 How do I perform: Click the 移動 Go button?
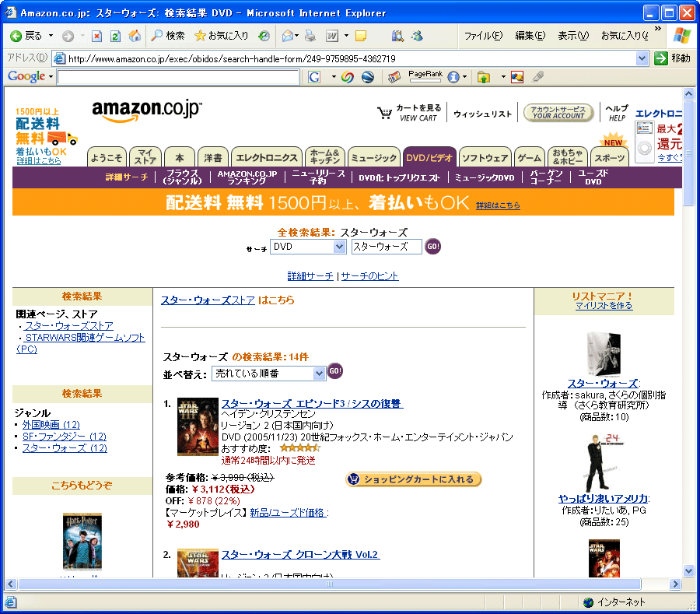[x=672, y=58]
